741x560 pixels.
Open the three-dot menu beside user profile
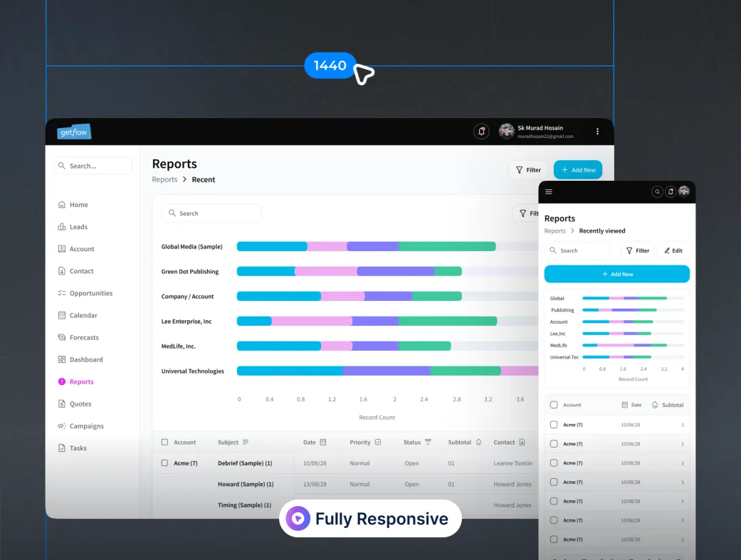coord(597,132)
